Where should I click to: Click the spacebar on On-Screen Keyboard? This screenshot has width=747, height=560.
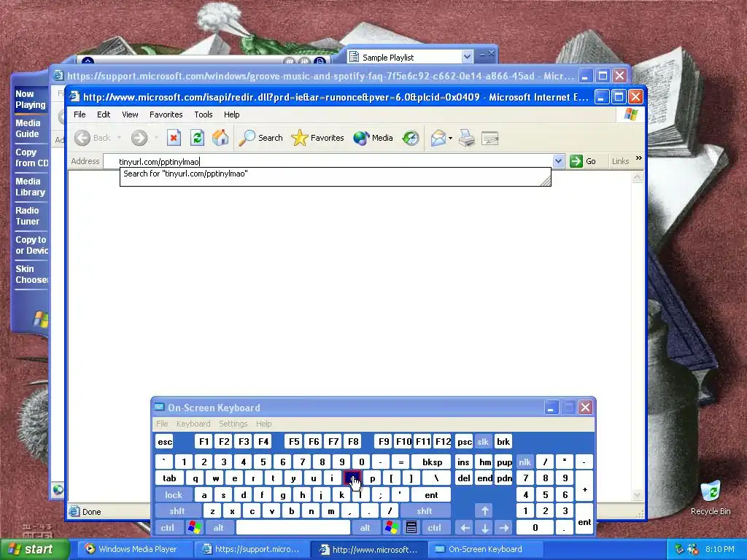(293, 528)
